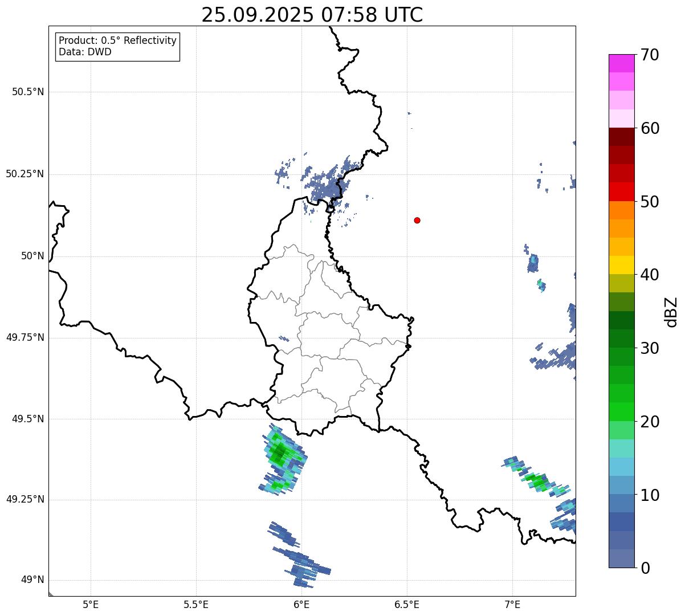Click the '50.25°N' latitude label
The width and height of the screenshot is (685, 616).
[25, 174]
